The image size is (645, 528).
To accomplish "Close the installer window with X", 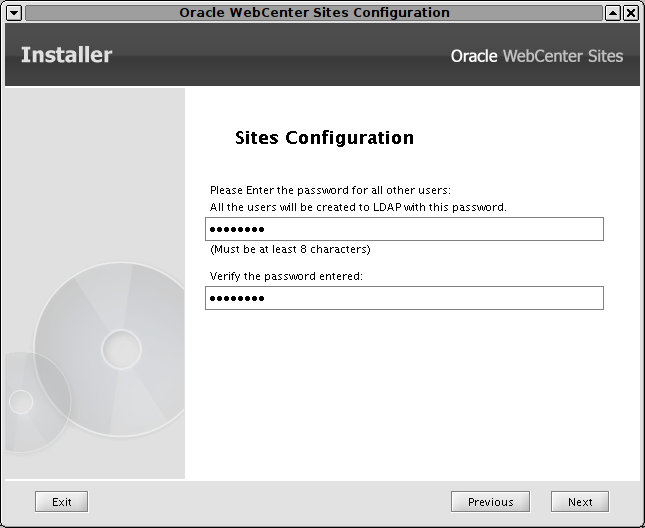I will click(x=631, y=13).
